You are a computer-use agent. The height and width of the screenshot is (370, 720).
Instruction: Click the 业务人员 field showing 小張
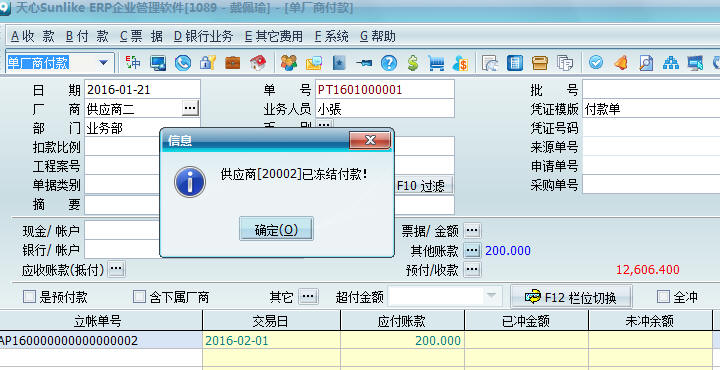(385, 109)
